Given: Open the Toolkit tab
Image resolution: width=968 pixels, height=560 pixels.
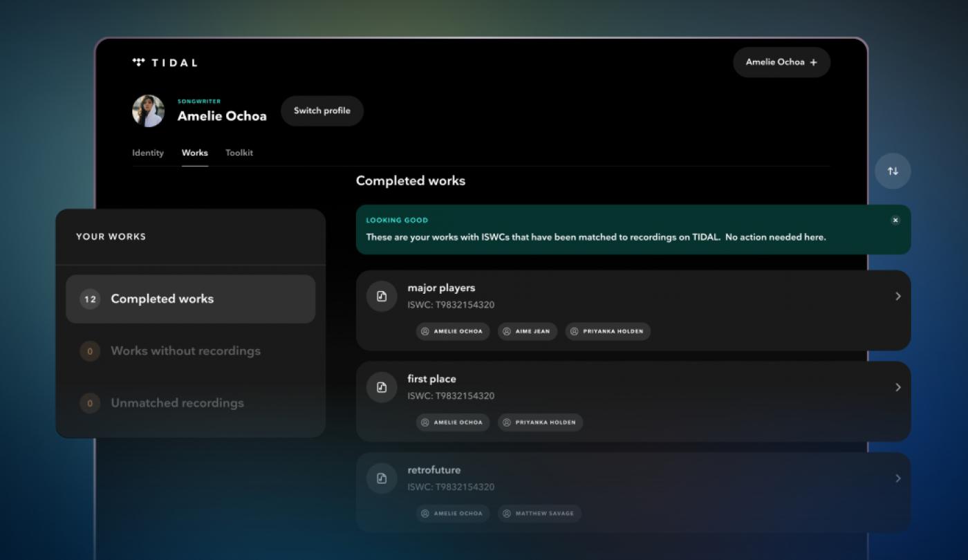Looking at the screenshot, I should 239,153.
